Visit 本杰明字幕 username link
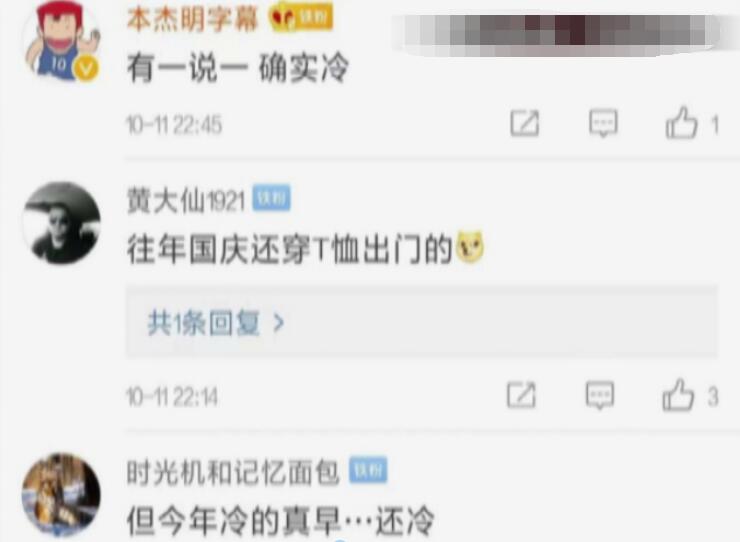 193,19
